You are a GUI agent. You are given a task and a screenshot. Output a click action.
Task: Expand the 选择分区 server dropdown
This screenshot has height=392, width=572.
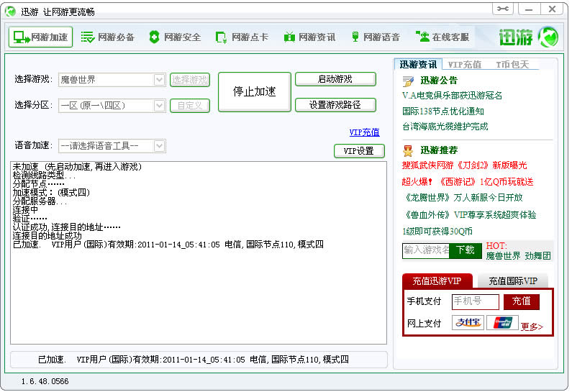click(x=160, y=106)
